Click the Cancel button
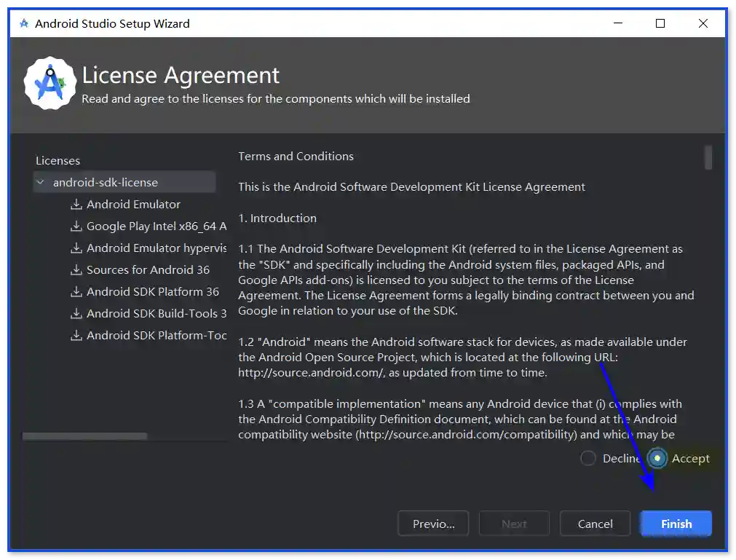This screenshot has height=560, width=736. click(595, 524)
